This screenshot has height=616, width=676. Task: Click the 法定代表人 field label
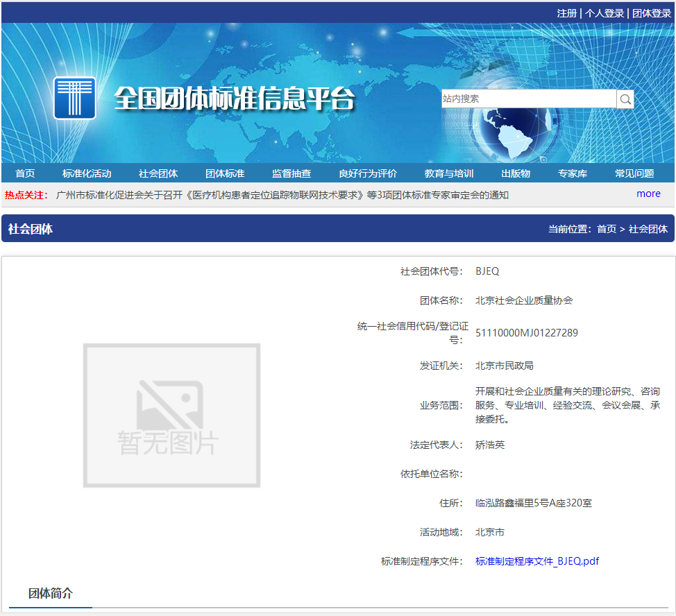[x=437, y=445]
